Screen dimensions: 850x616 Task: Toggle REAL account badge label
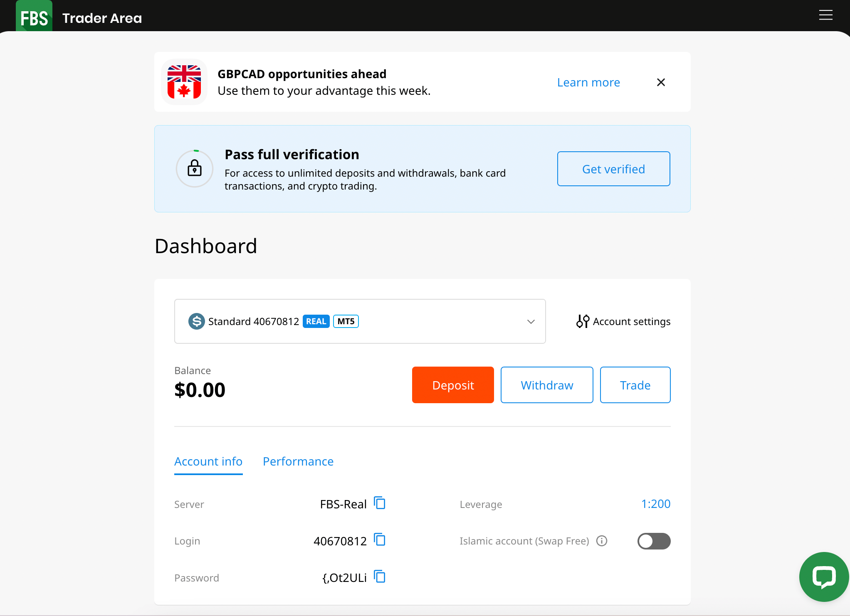pyautogui.click(x=316, y=321)
